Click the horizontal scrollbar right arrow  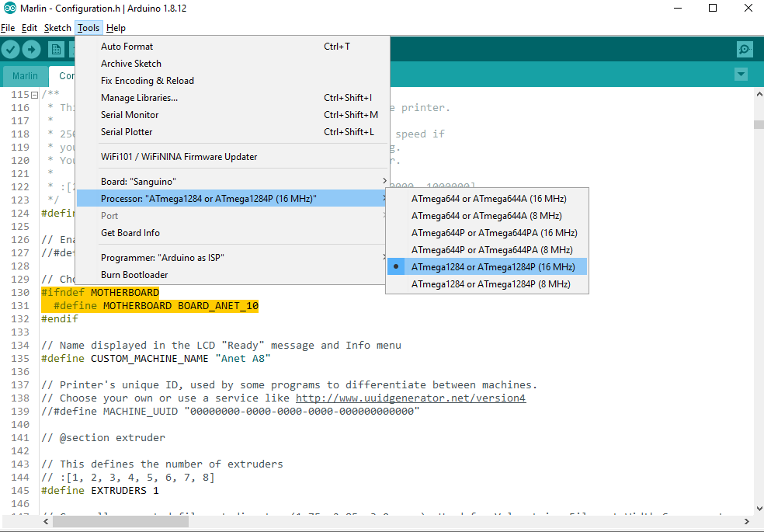click(x=746, y=521)
